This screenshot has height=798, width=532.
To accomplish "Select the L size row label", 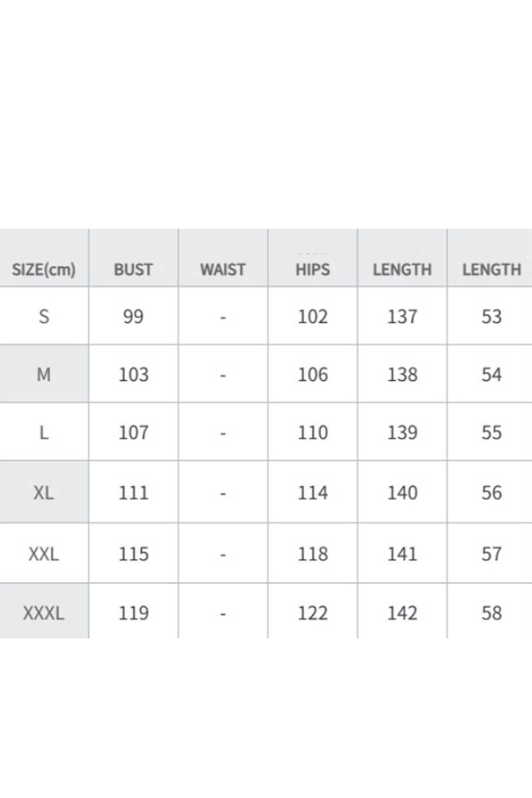I will click(x=44, y=433).
